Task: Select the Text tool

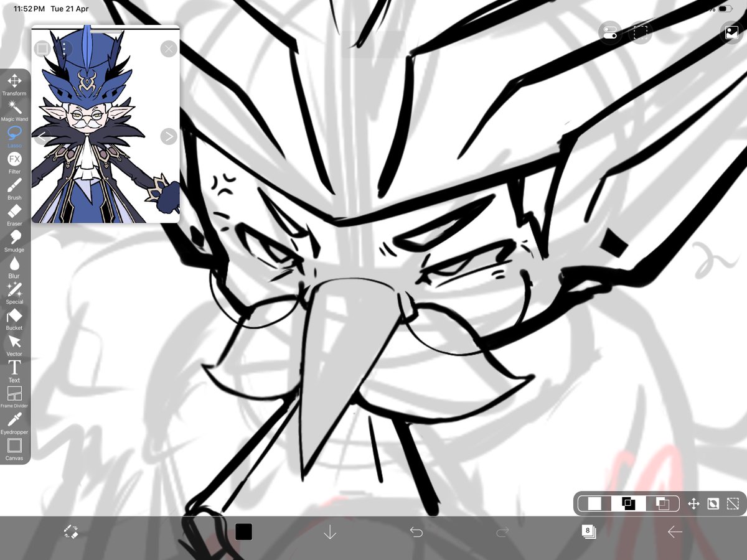Action: click(x=14, y=371)
